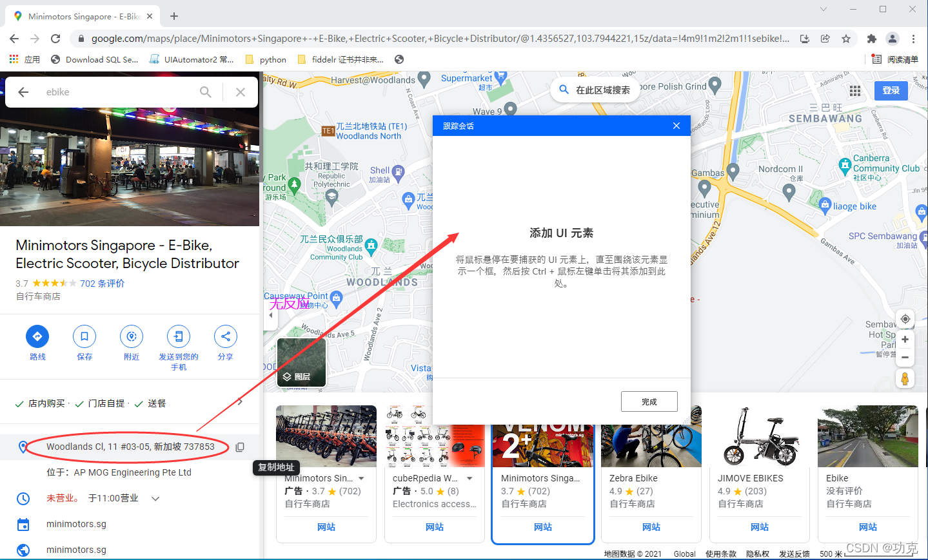Open the Chrome profile avatar menu

click(x=893, y=39)
